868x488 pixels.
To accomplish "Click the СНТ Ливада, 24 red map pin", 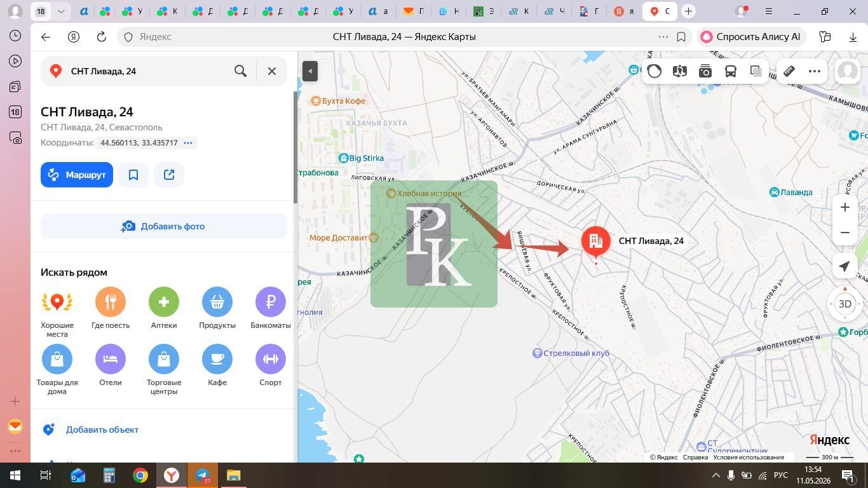I will [596, 243].
